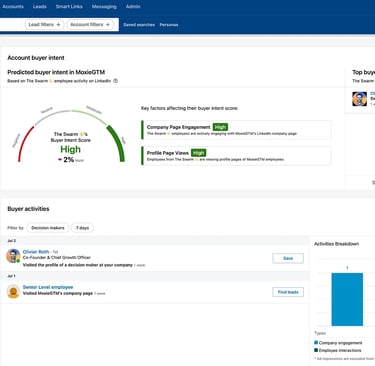Click the Senior Level employee avatar icon
The height and width of the screenshot is (366, 375).
(13, 291)
